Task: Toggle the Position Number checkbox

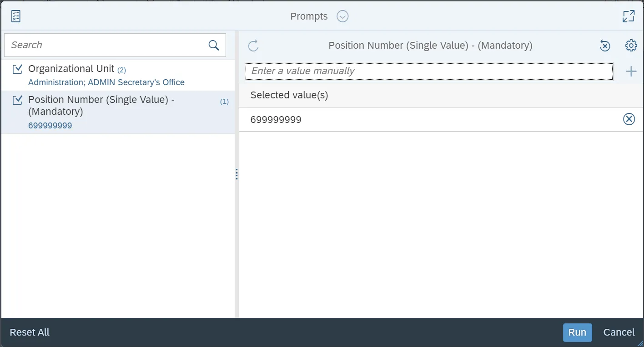Action: pyautogui.click(x=18, y=100)
